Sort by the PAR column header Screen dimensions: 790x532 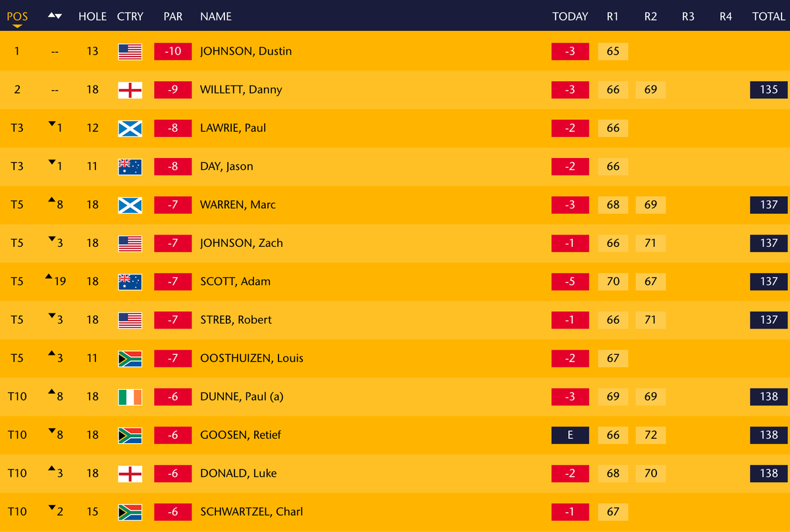172,16
